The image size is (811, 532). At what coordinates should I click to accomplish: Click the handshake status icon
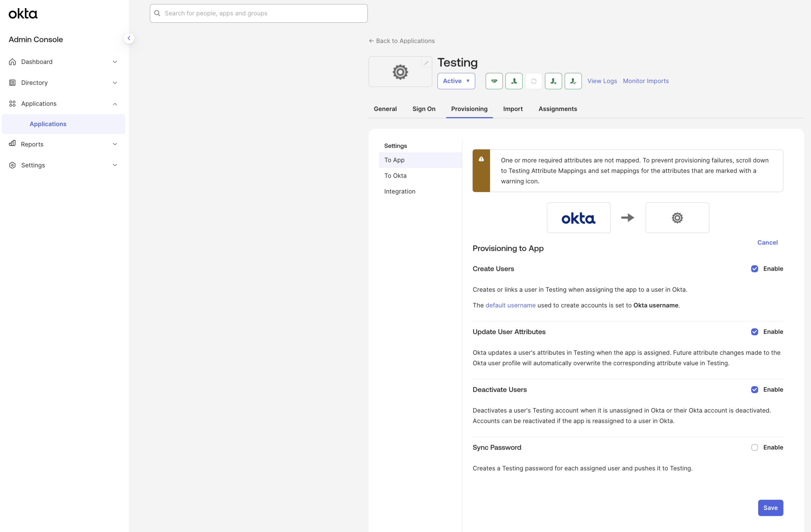(494, 81)
